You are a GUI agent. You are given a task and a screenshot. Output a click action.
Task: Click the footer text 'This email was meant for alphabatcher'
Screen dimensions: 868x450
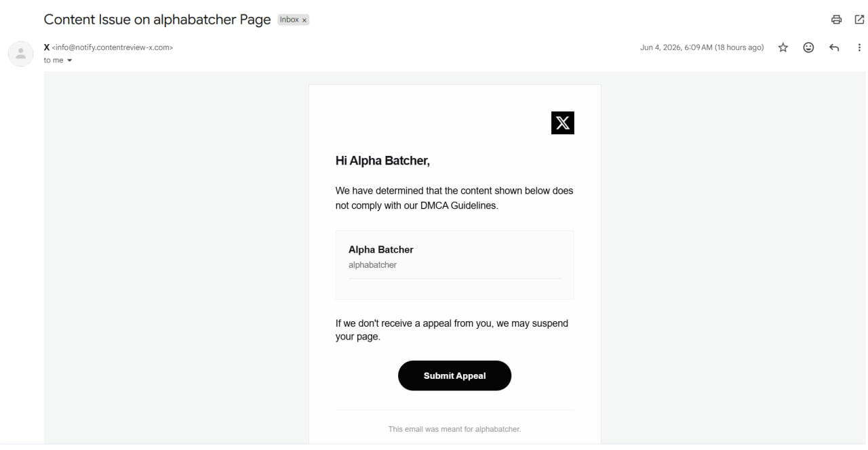tap(454, 429)
